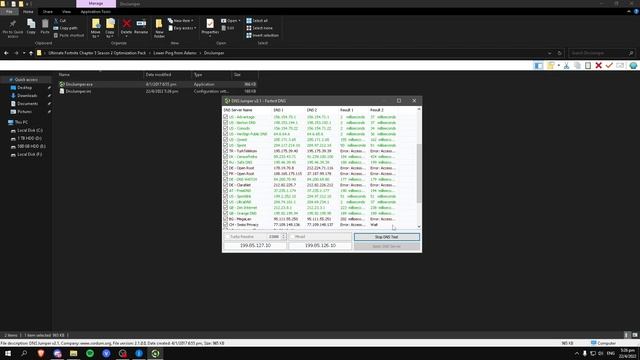Image resolution: width=640 pixels, height=360 pixels.
Task: Select the DnsJumper.exe file row
Action: click(157, 84)
